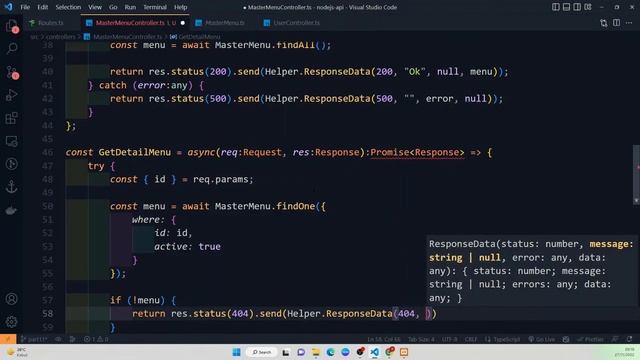Split the editor to the right
The height and width of the screenshot is (360, 640).
coord(616,23)
